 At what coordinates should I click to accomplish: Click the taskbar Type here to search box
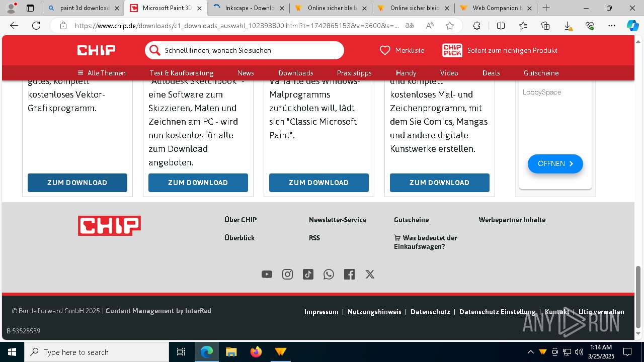click(97, 352)
